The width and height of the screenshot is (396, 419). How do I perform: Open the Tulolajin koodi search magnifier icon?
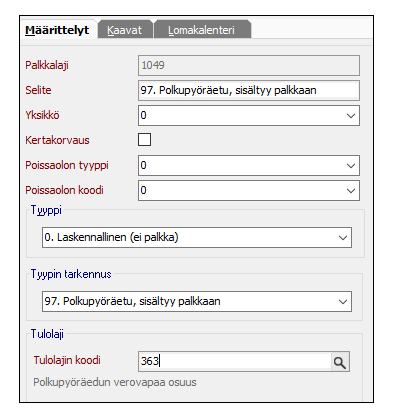pyautogui.click(x=340, y=361)
